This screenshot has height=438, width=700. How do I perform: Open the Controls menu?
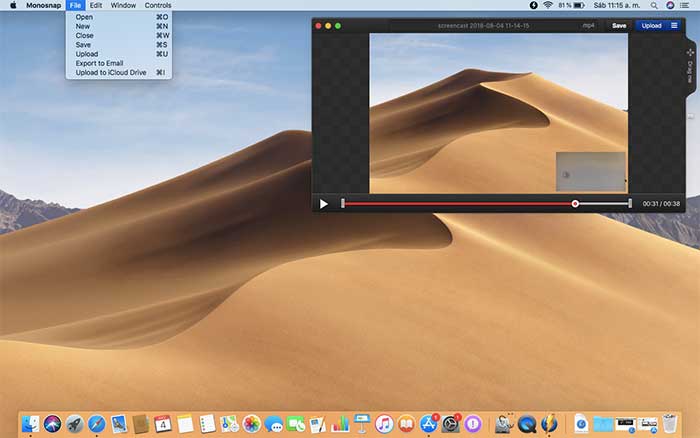158,5
